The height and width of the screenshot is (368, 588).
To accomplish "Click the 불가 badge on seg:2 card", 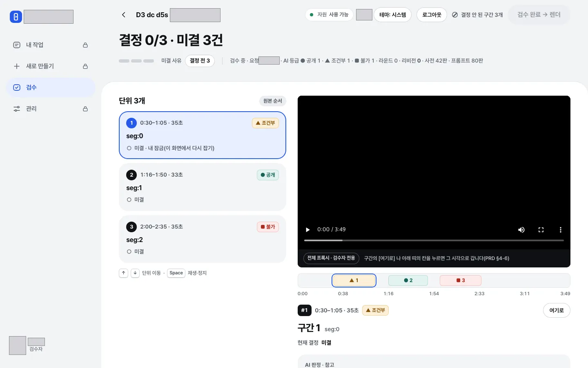I will (268, 227).
